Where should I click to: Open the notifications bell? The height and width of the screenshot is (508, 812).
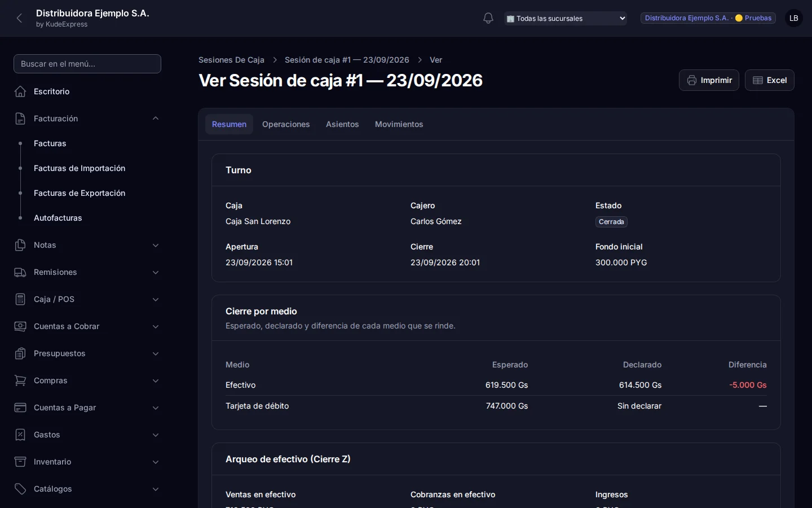tap(488, 18)
